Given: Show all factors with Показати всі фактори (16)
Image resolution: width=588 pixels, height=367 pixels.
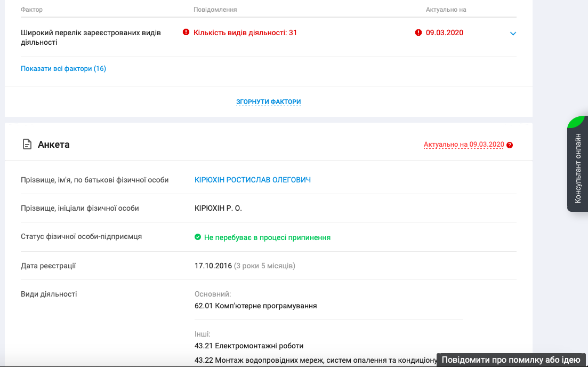Looking at the screenshot, I should [x=63, y=69].
